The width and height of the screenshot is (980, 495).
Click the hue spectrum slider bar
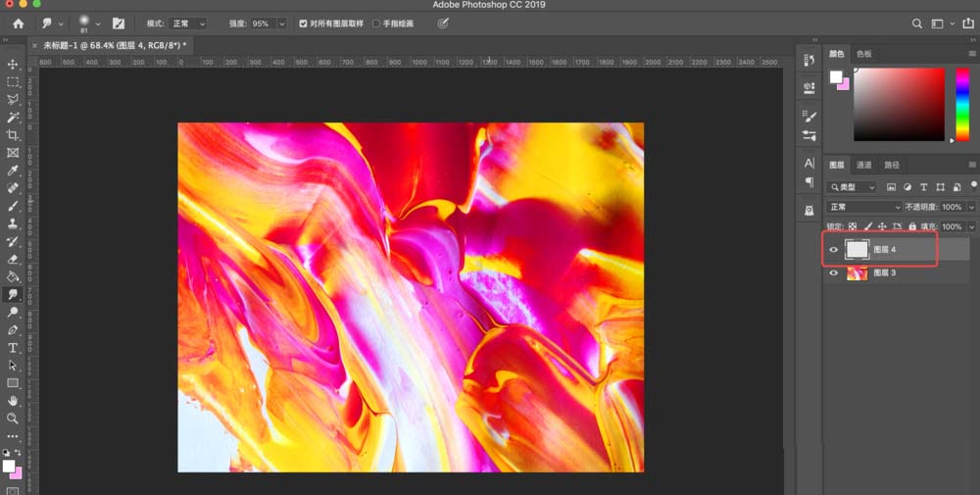click(x=961, y=103)
